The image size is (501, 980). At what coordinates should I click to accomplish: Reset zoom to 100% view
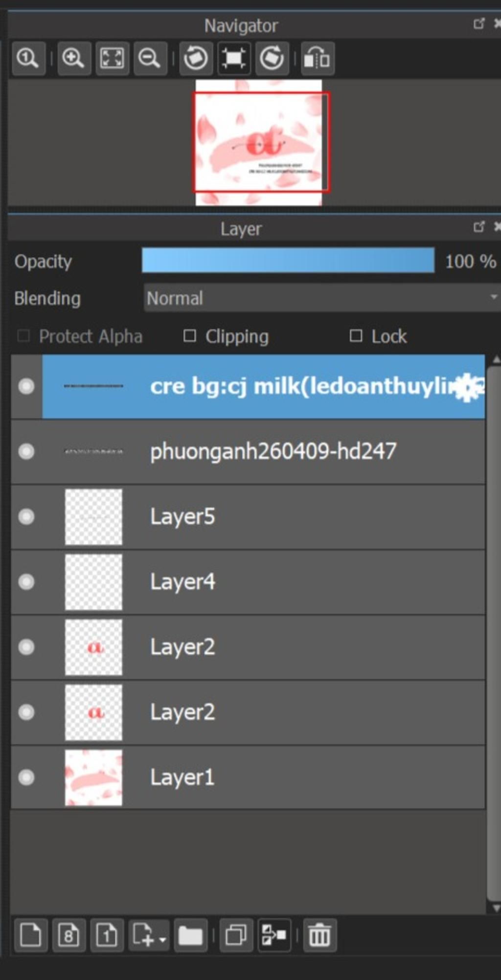coord(28,58)
